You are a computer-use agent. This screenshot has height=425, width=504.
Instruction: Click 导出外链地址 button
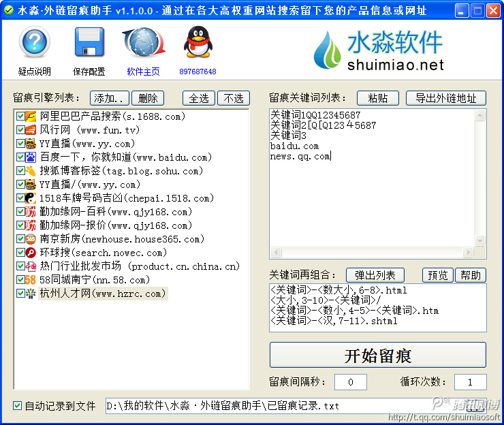(446, 98)
